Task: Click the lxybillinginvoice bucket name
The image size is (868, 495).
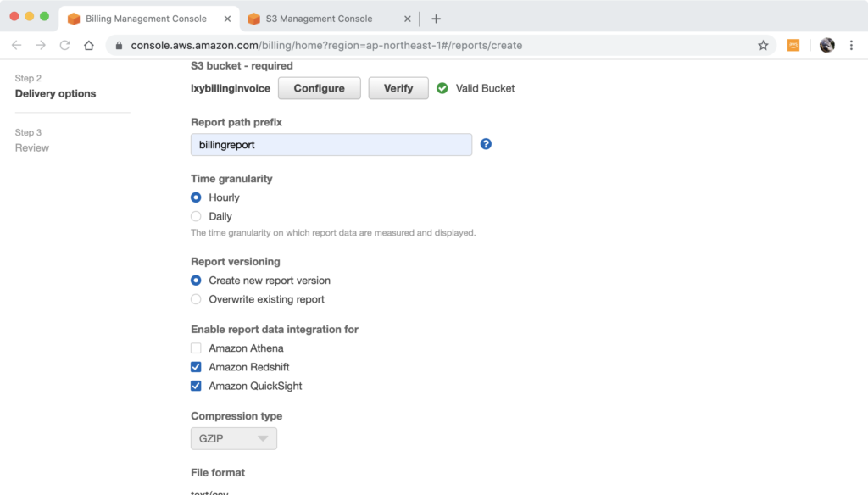Action: click(x=231, y=89)
